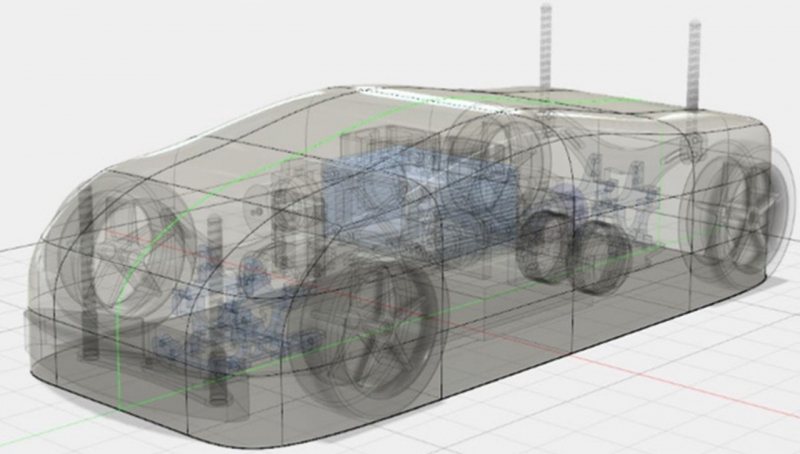
Task: Select the left threaded rod above roof
Action: tap(545, 45)
